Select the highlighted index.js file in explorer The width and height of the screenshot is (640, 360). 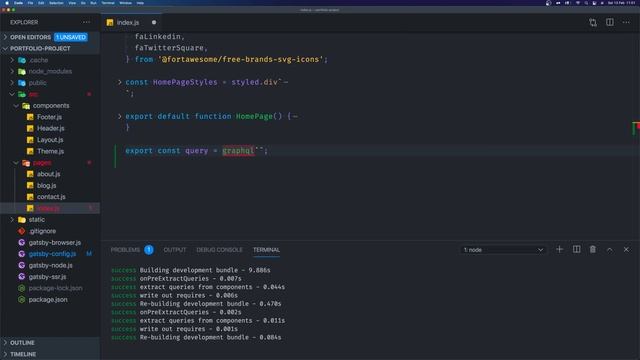pos(50,208)
